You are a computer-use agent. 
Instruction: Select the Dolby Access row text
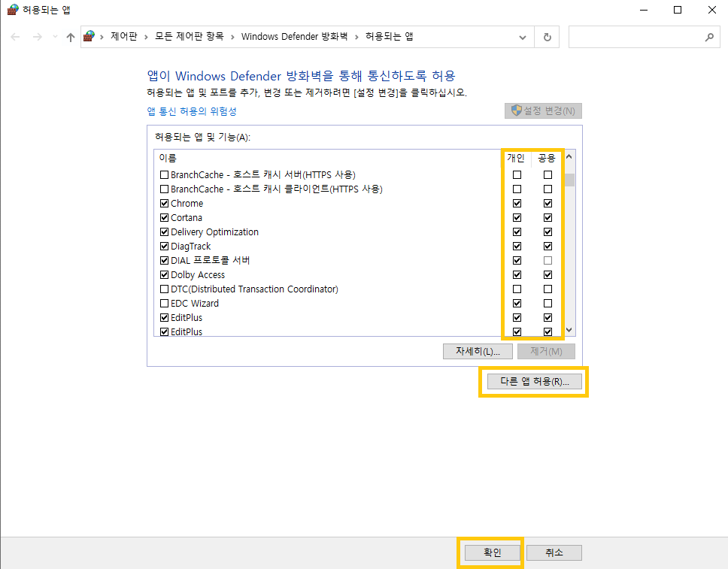tap(198, 275)
